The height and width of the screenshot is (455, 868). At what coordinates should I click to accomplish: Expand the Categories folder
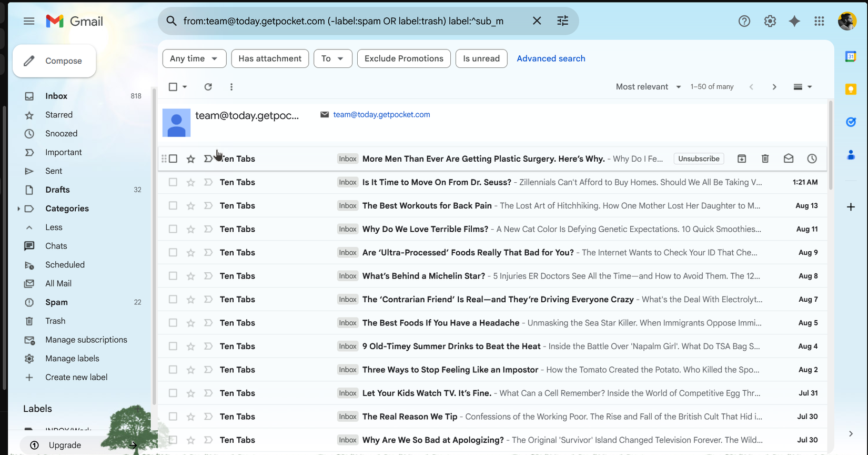coord(19,209)
